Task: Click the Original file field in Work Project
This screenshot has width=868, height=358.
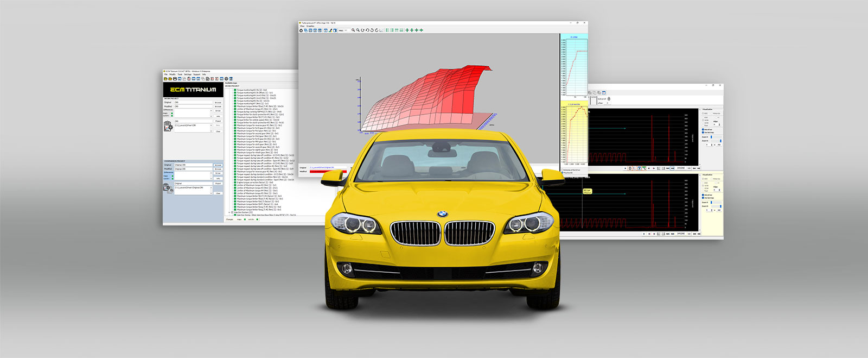Action: tap(193, 103)
